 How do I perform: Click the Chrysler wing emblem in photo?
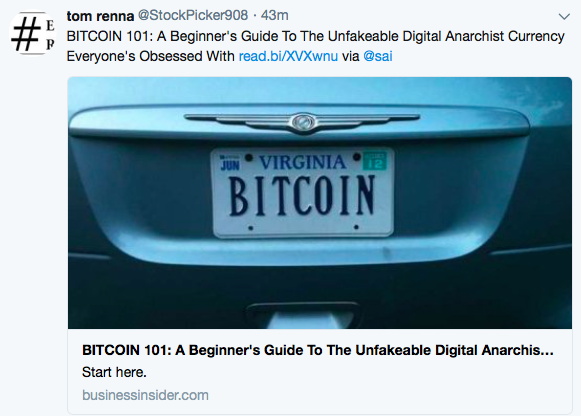tap(302, 122)
